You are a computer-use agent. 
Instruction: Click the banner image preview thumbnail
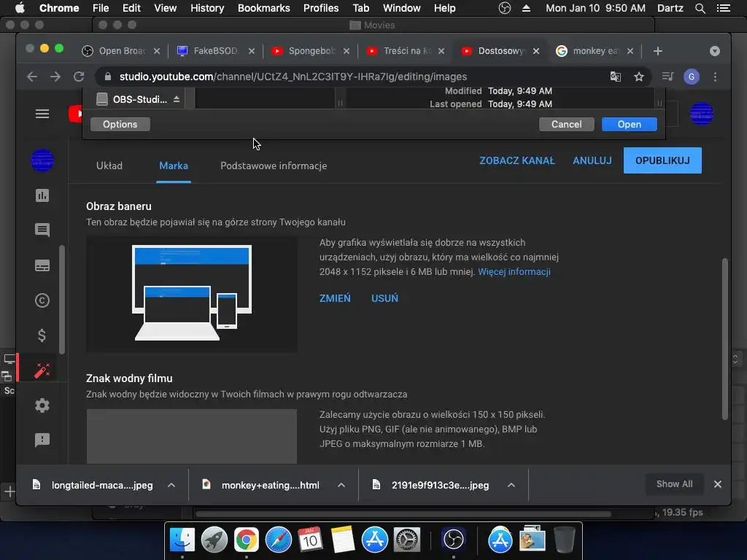192,295
